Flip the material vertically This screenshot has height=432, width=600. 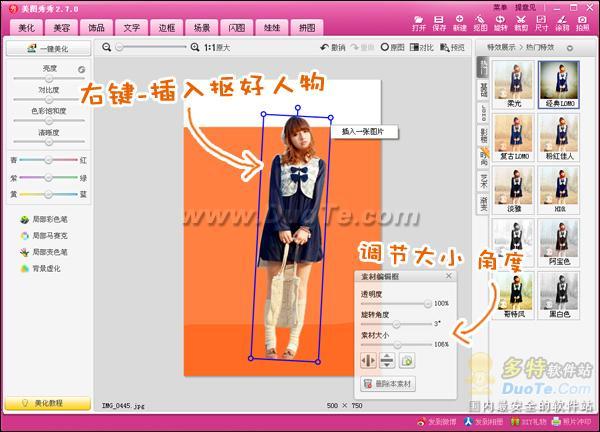pyautogui.click(x=387, y=360)
